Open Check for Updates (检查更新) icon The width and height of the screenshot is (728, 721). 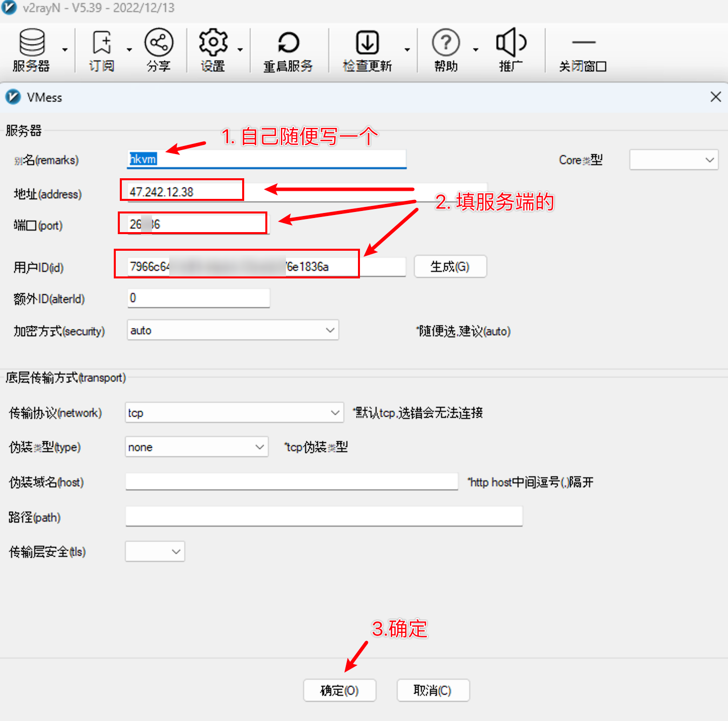tap(368, 50)
